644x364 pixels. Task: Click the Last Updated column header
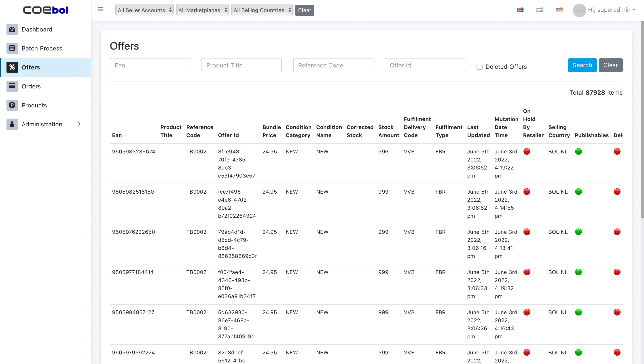pos(478,131)
